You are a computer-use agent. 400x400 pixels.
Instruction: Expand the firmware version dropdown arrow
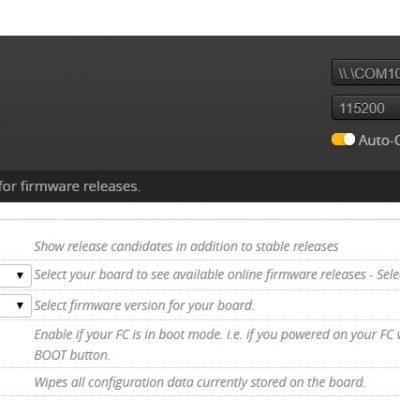click(20, 305)
